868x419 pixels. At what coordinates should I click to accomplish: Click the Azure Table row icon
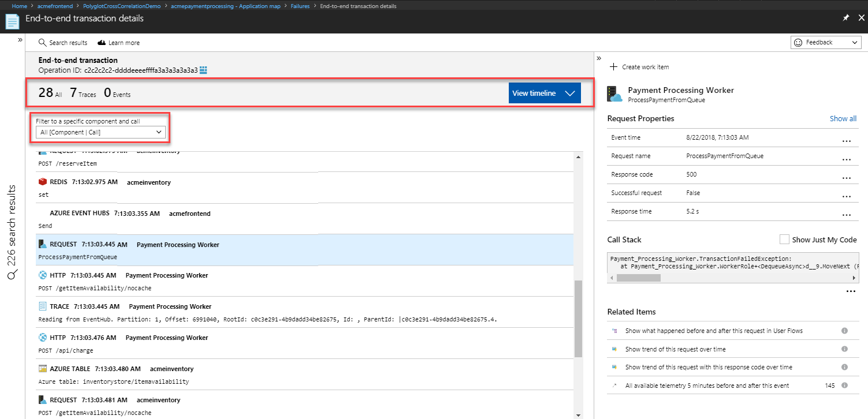tap(42, 369)
